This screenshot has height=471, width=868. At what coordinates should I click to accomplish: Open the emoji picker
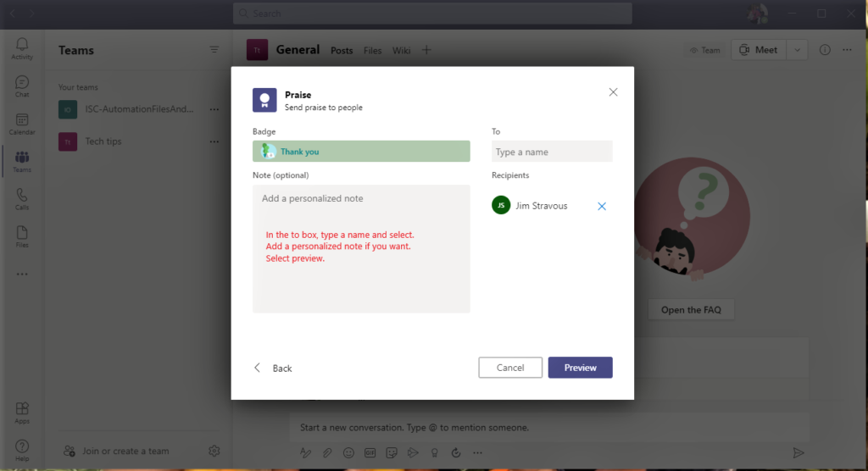click(x=348, y=452)
